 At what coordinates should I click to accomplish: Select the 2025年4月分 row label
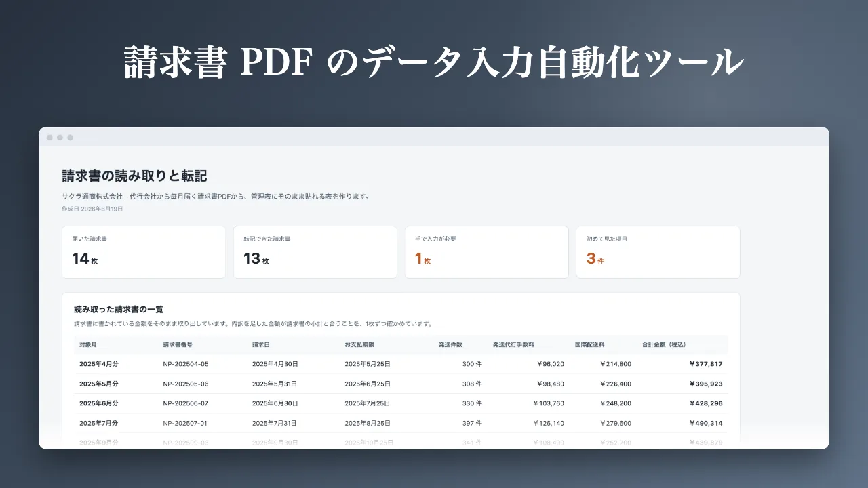tap(99, 364)
